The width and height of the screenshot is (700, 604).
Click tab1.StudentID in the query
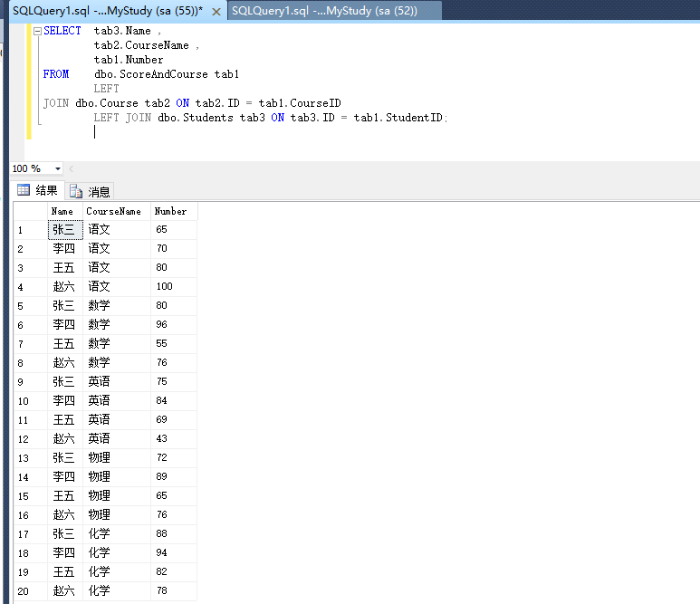pyautogui.click(x=398, y=118)
